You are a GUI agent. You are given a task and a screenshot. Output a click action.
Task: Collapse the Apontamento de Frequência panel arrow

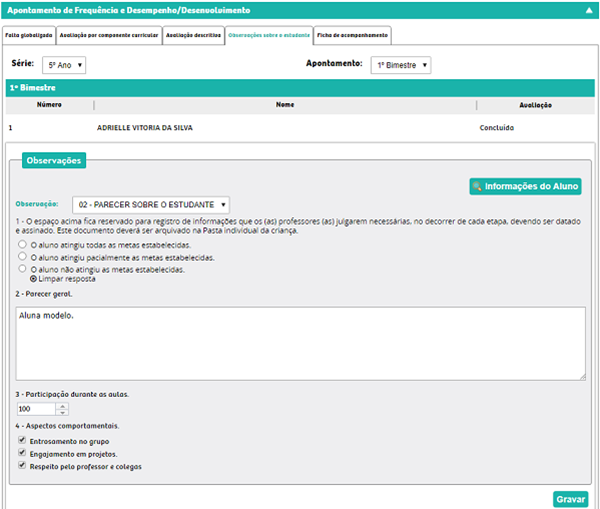pyautogui.click(x=589, y=9)
